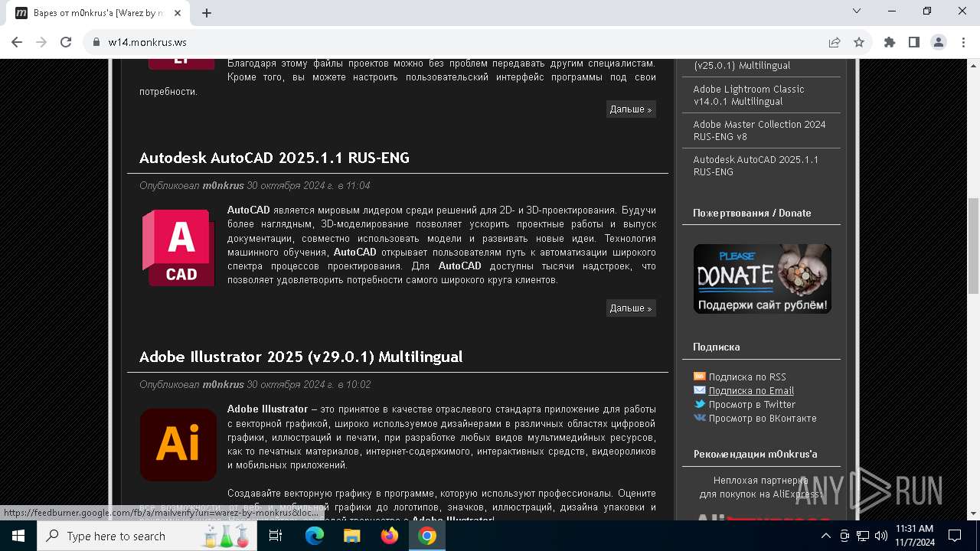The image size is (980, 551).
Task: Open the notification center icon
Action: (955, 536)
